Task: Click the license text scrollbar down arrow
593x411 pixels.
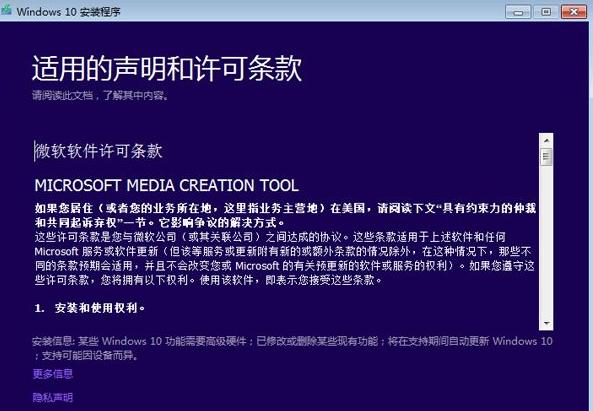Action: (x=546, y=323)
